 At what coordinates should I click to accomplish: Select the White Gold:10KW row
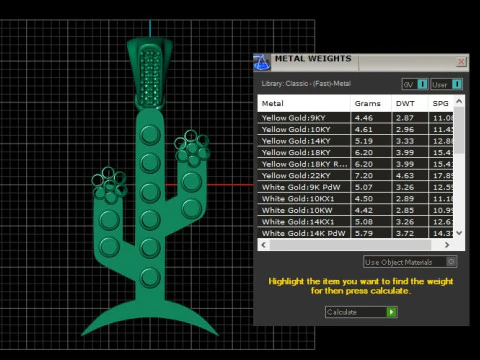point(355,210)
